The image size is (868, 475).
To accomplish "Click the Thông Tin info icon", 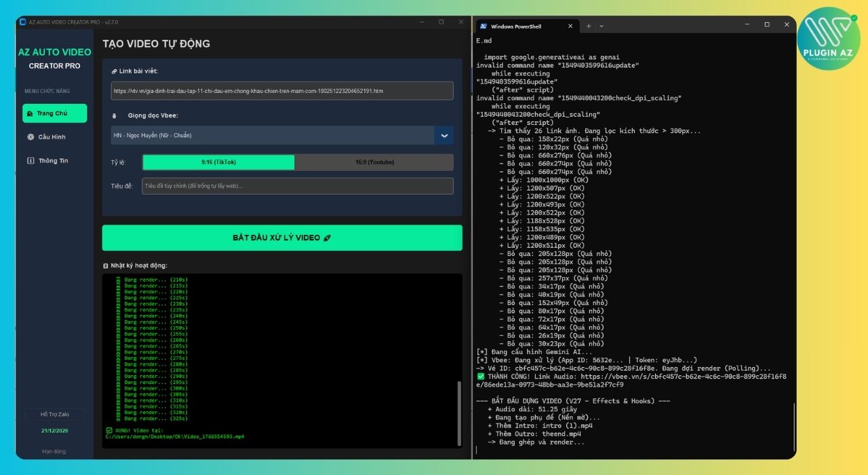I will [x=31, y=161].
